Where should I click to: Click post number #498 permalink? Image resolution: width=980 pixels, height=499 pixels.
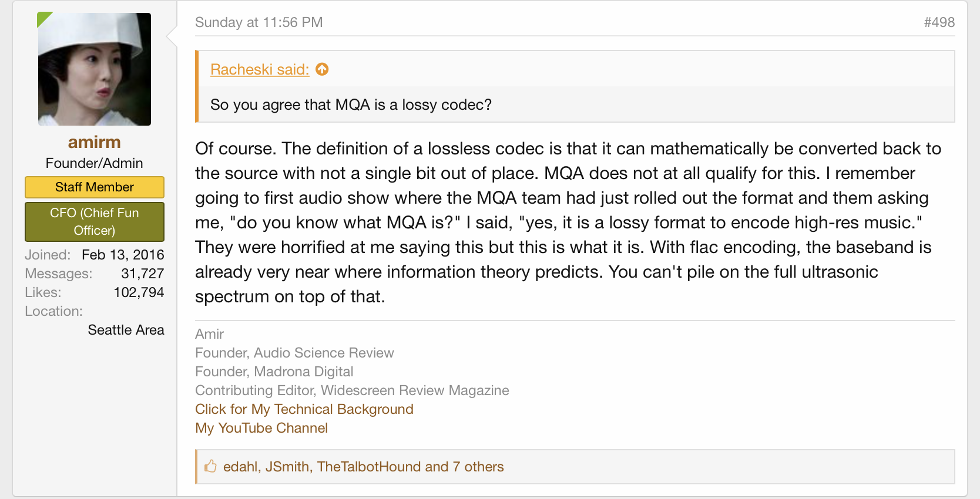point(939,22)
